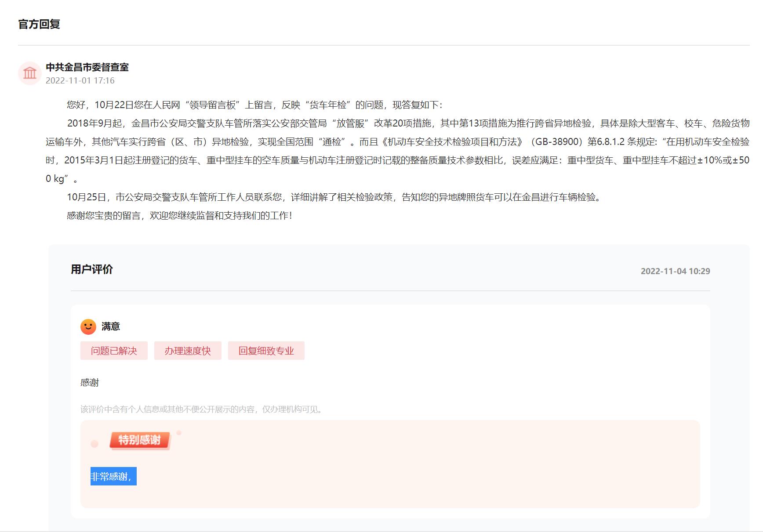Click the pink dot left of 特别感谢
763x532 pixels.
[94, 444]
